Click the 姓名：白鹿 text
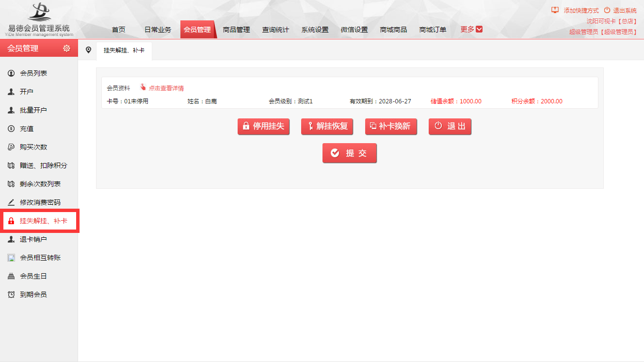The height and width of the screenshot is (362, 644). [202, 101]
